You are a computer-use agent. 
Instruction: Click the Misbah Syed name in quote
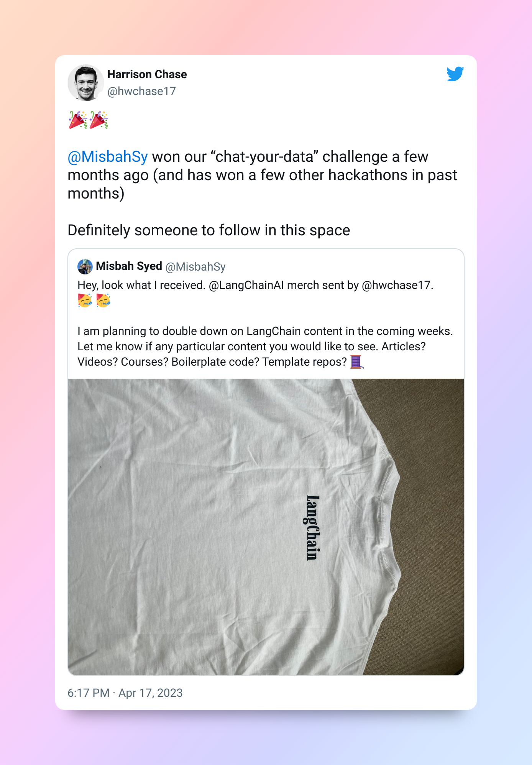tap(129, 266)
